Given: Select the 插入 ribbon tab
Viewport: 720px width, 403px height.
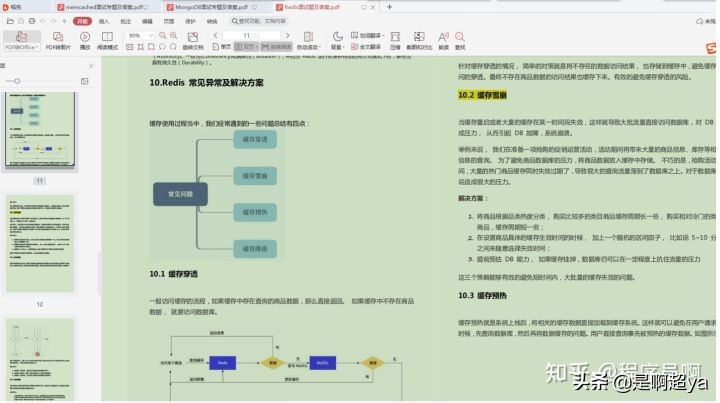Looking at the screenshot, I should [104, 21].
